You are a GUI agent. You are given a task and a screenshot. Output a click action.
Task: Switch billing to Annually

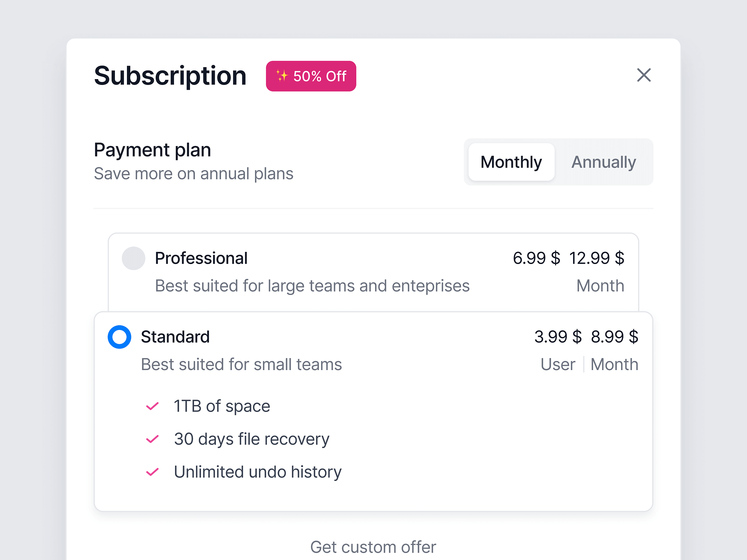pyautogui.click(x=604, y=162)
